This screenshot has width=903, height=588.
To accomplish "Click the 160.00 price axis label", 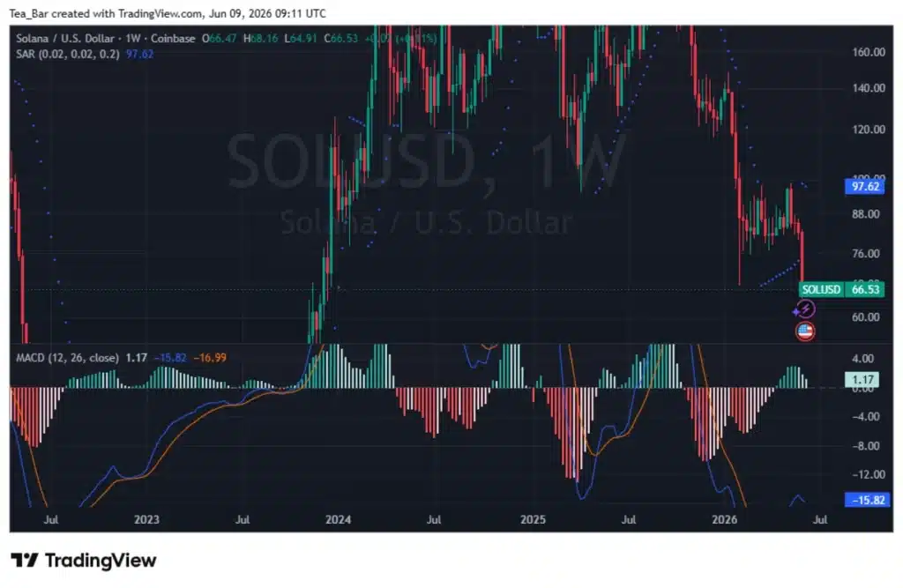I will point(869,52).
